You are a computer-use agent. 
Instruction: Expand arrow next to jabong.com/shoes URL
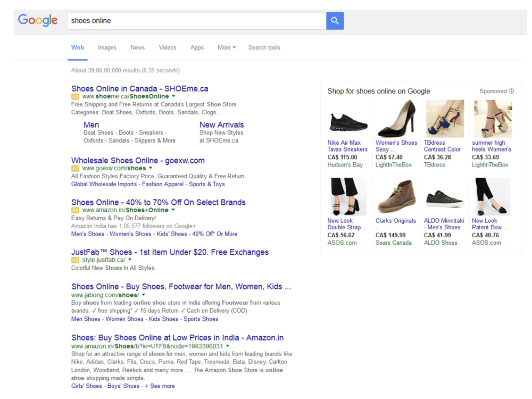click(x=144, y=295)
